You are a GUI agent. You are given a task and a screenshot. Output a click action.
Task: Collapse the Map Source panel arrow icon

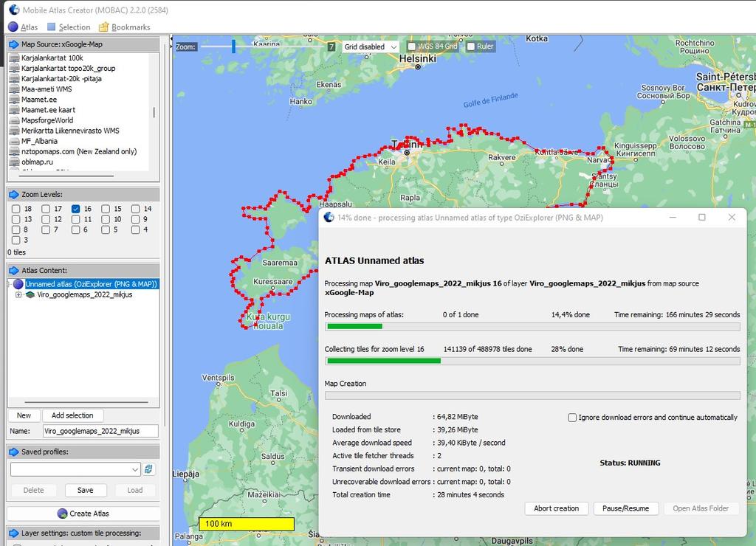pyautogui.click(x=14, y=44)
